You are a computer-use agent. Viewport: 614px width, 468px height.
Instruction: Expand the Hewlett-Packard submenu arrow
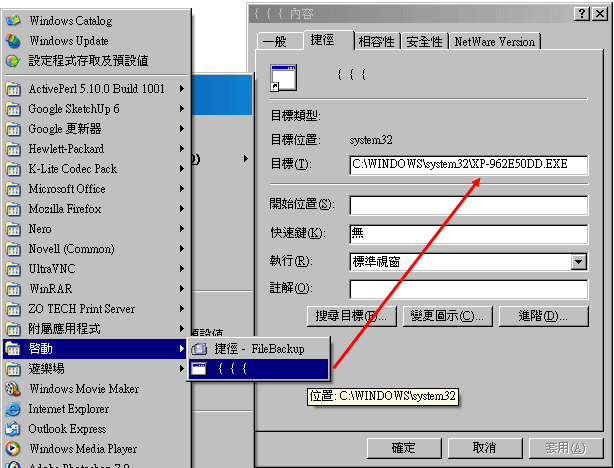point(182,149)
